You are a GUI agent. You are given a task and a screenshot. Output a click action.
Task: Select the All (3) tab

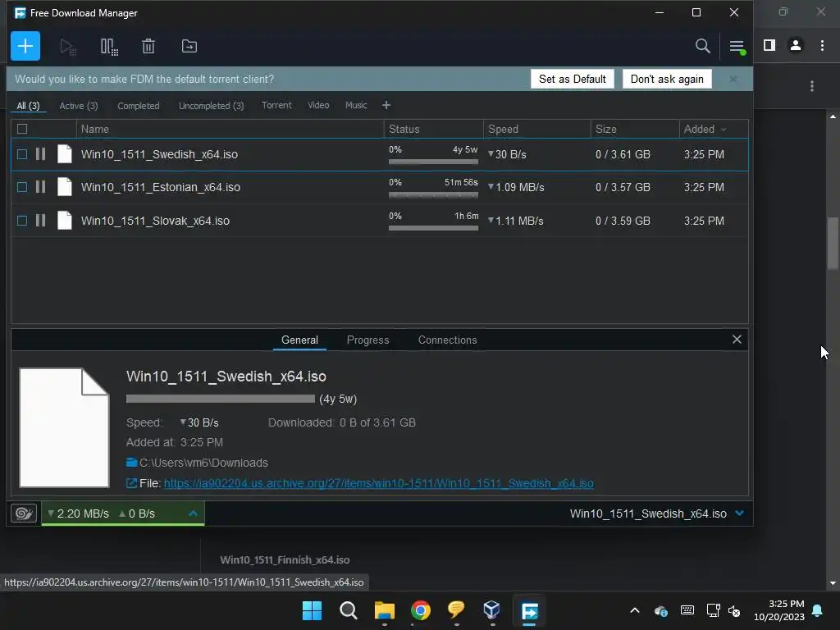pos(28,106)
